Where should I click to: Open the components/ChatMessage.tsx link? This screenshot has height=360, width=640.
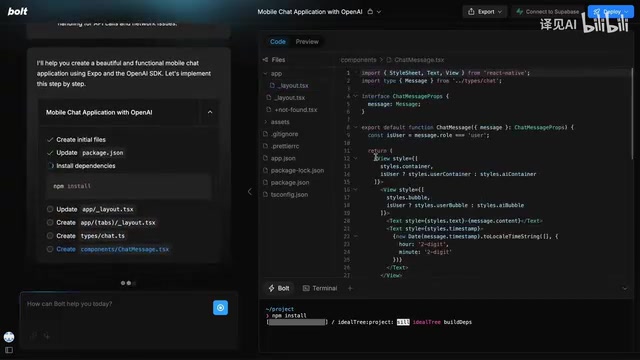coord(124,249)
